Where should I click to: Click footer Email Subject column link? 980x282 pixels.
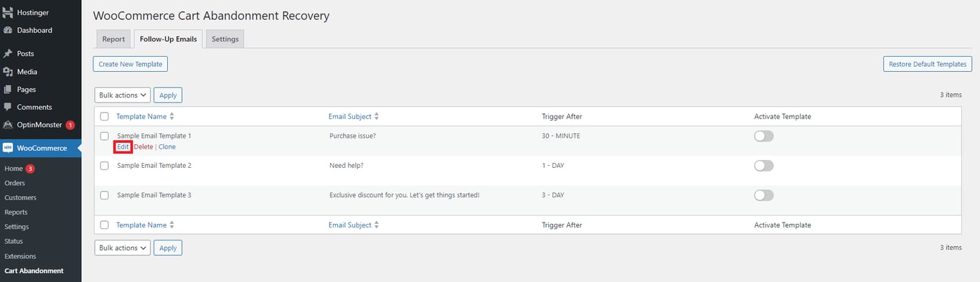(350, 225)
